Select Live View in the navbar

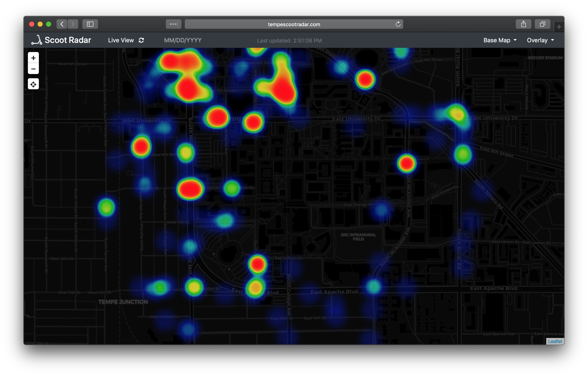pos(121,40)
